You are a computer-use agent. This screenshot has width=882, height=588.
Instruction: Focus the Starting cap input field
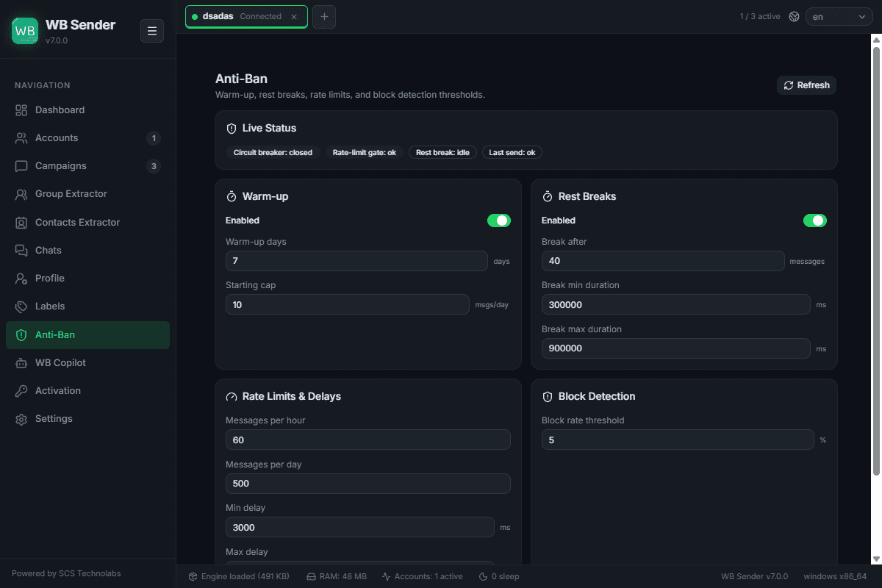point(347,304)
